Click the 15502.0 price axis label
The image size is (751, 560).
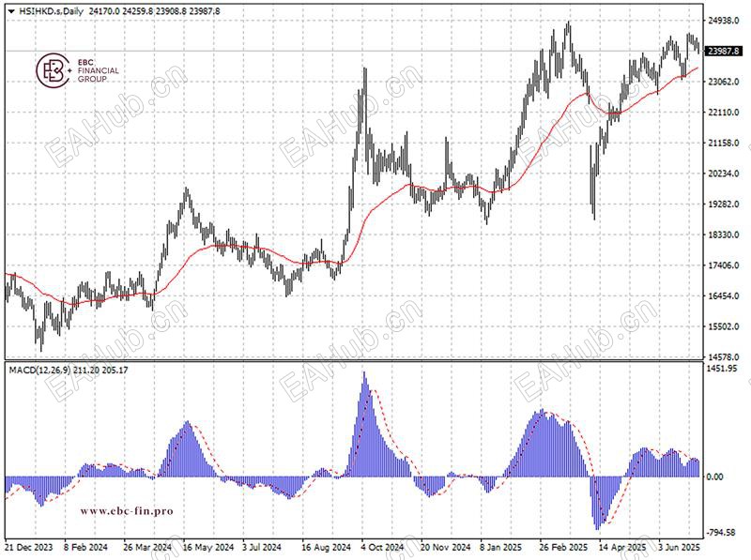[x=724, y=326]
